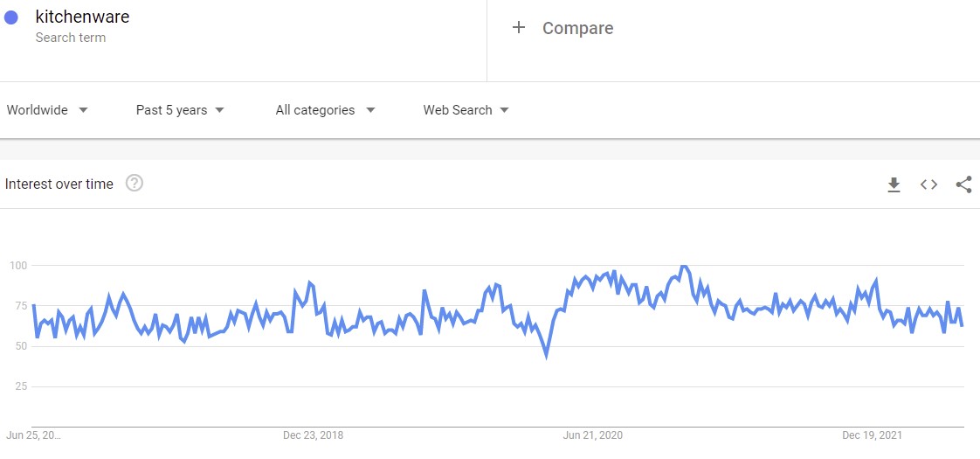Click the Jun 21, 2020 axis label

(x=592, y=435)
